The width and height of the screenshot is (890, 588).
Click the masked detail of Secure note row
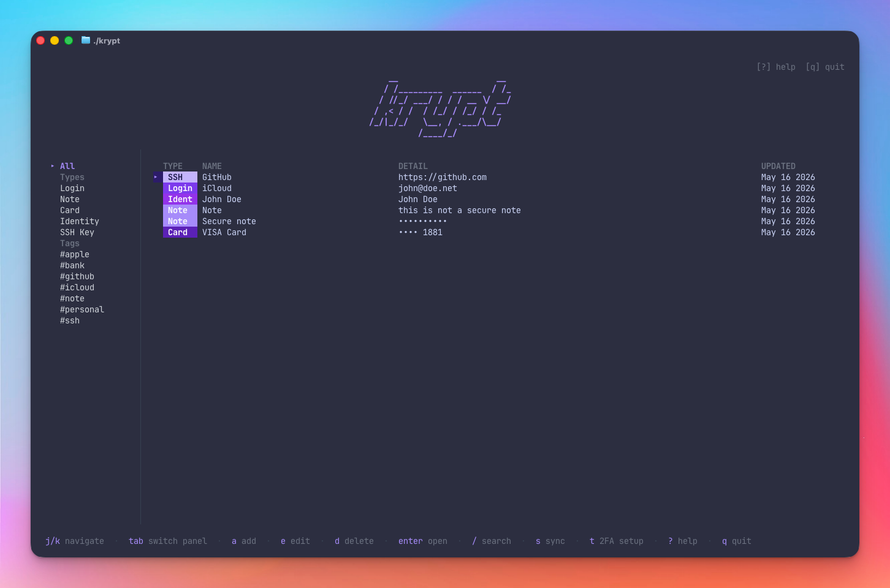[423, 221]
